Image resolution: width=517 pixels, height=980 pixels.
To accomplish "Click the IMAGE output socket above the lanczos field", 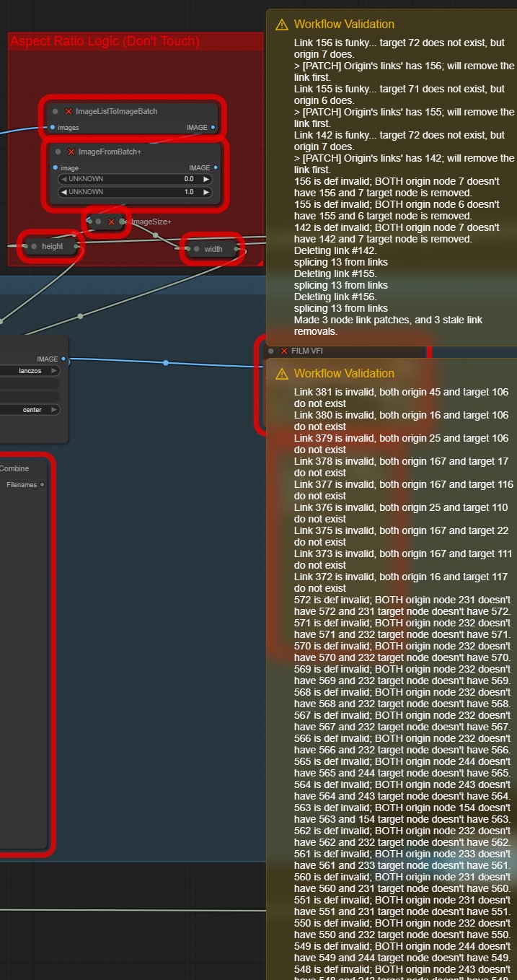I will tap(63, 359).
